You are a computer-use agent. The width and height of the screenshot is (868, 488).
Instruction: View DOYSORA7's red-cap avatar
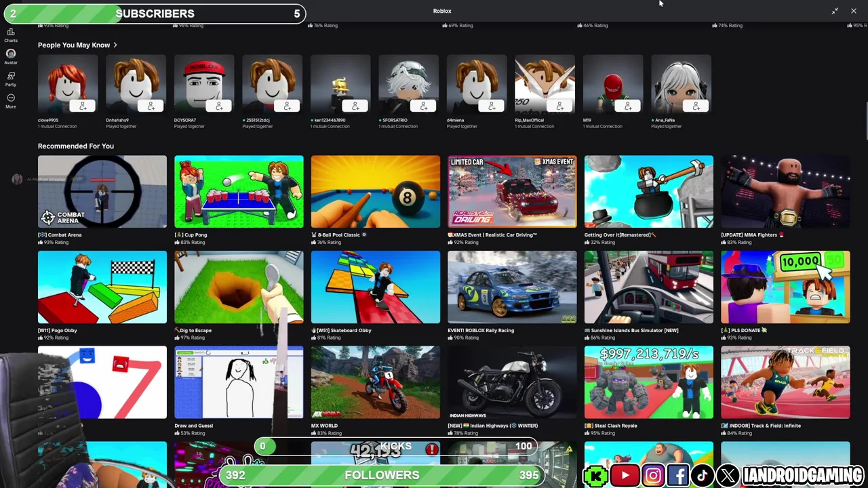coord(204,85)
